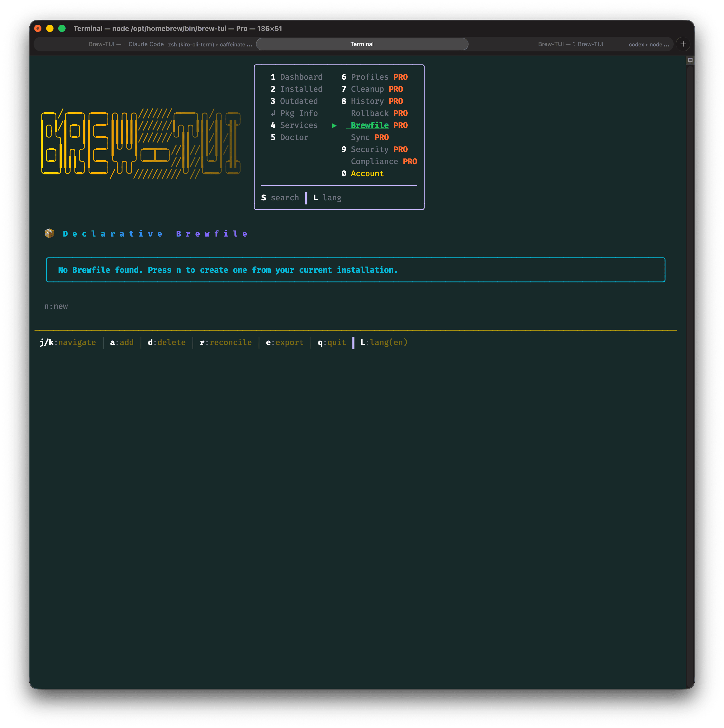The width and height of the screenshot is (724, 728).
Task: Click the d:delete footer hint
Action: [x=167, y=342]
